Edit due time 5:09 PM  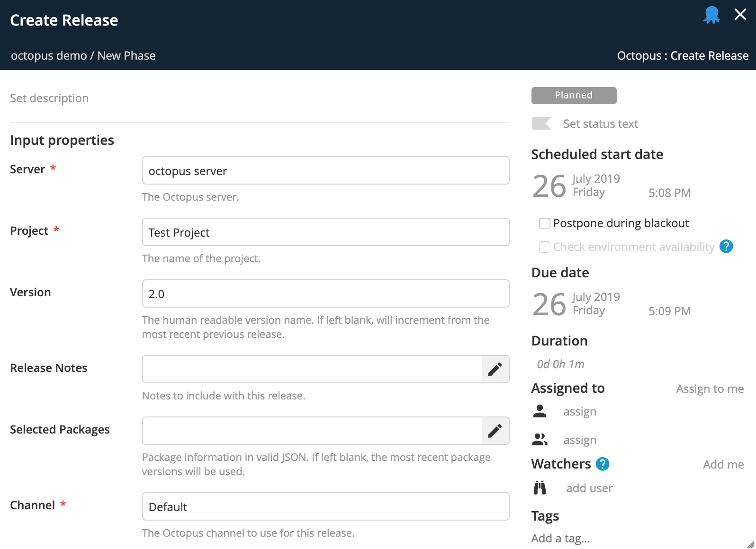click(x=669, y=311)
